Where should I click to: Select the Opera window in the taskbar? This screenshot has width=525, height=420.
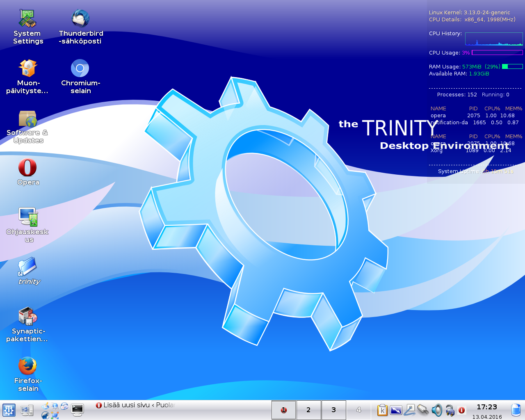[x=135, y=405]
